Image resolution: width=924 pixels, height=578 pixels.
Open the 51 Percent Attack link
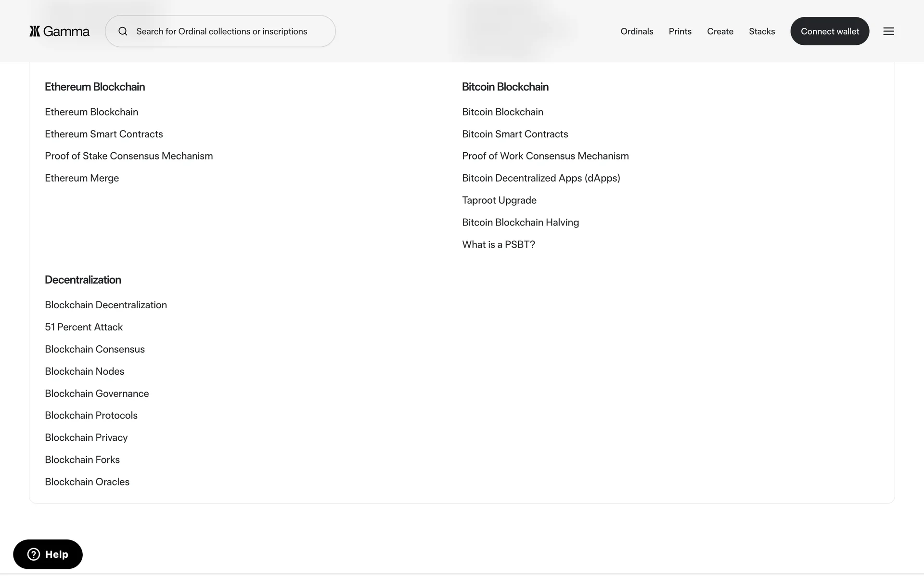[84, 327]
